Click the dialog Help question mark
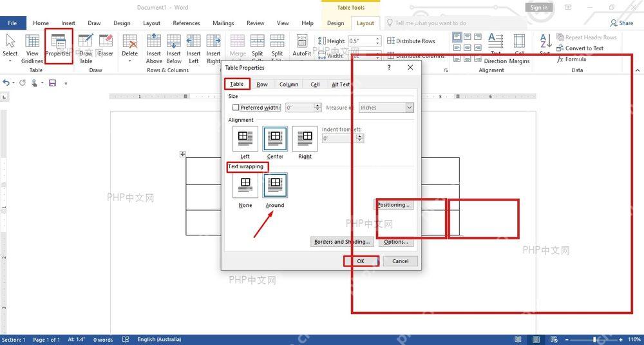This screenshot has width=644, height=345. pyautogui.click(x=390, y=68)
